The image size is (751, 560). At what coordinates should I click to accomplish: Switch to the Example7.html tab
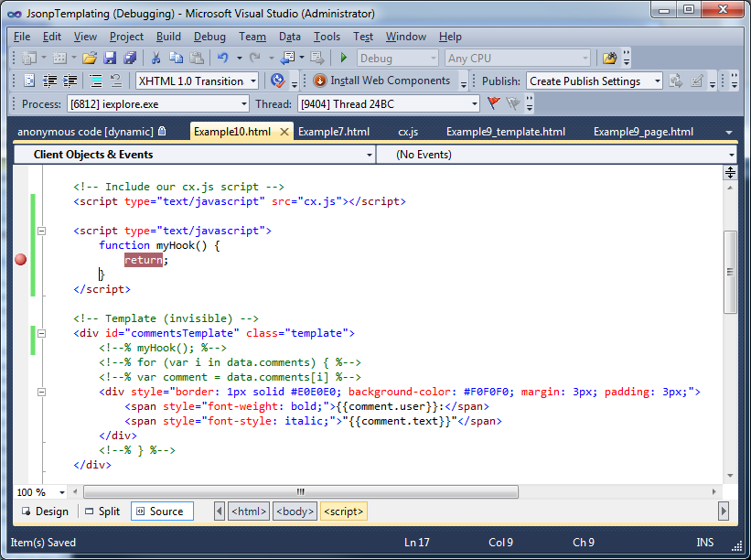334,132
